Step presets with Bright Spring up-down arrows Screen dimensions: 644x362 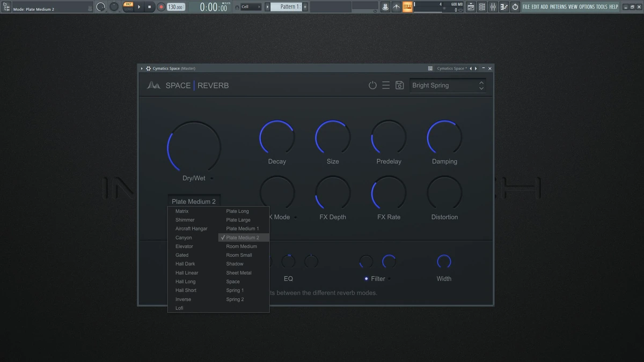[481, 85]
